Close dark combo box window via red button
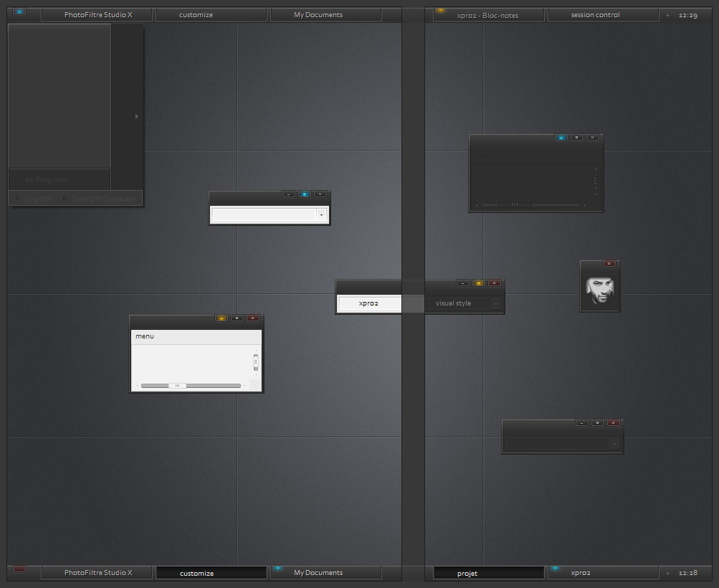The image size is (719, 588). (x=614, y=423)
